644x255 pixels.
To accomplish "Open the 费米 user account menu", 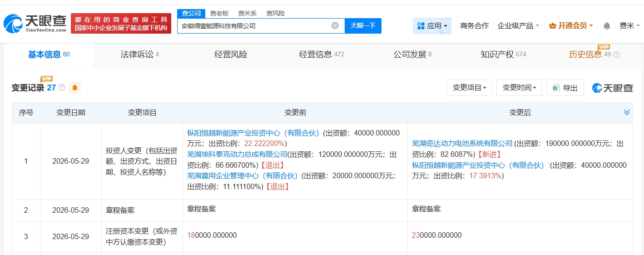I will [x=629, y=26].
